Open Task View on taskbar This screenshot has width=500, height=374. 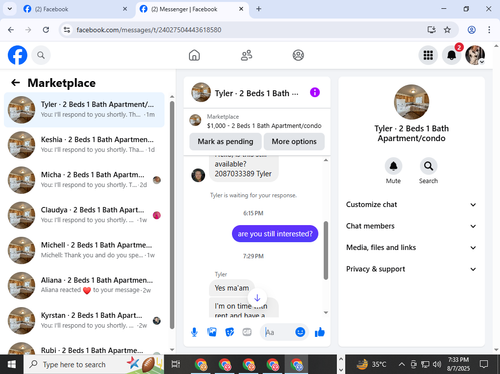click(x=176, y=364)
